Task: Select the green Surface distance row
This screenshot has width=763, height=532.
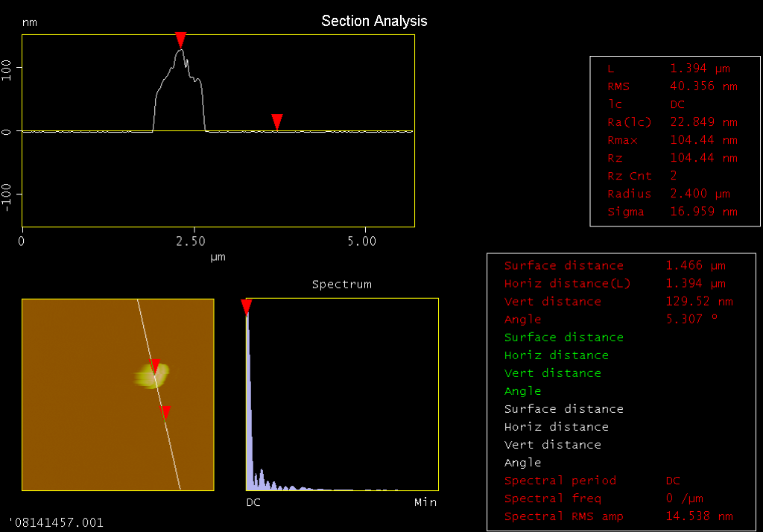Action: 564,338
